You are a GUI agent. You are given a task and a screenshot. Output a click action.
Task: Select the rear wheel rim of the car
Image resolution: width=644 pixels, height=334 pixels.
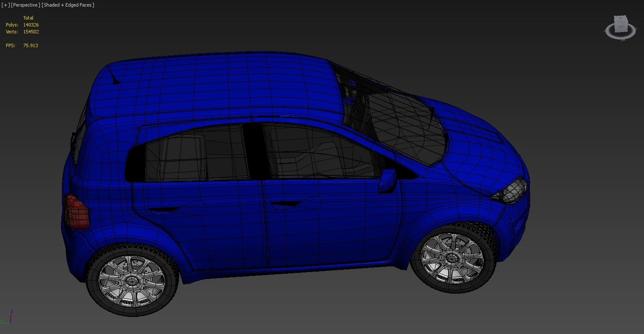132,281
